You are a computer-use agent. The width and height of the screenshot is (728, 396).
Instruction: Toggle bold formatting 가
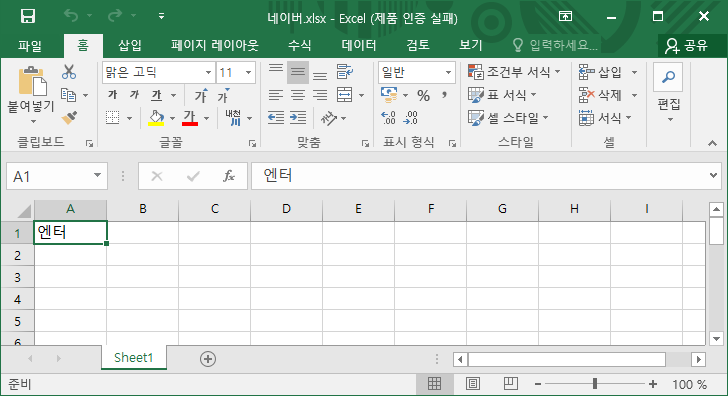(112, 95)
